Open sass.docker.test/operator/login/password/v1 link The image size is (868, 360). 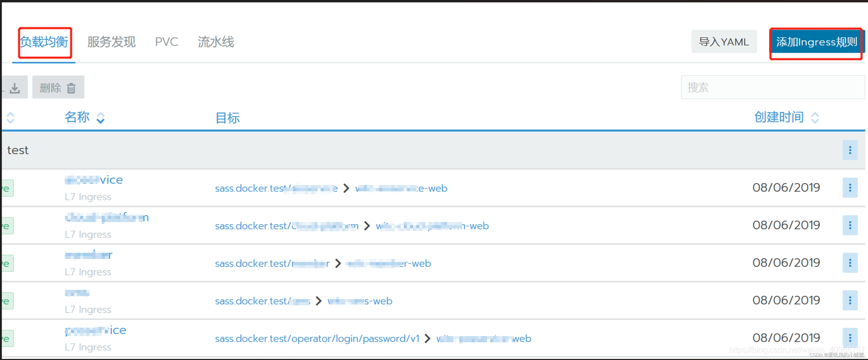317,338
